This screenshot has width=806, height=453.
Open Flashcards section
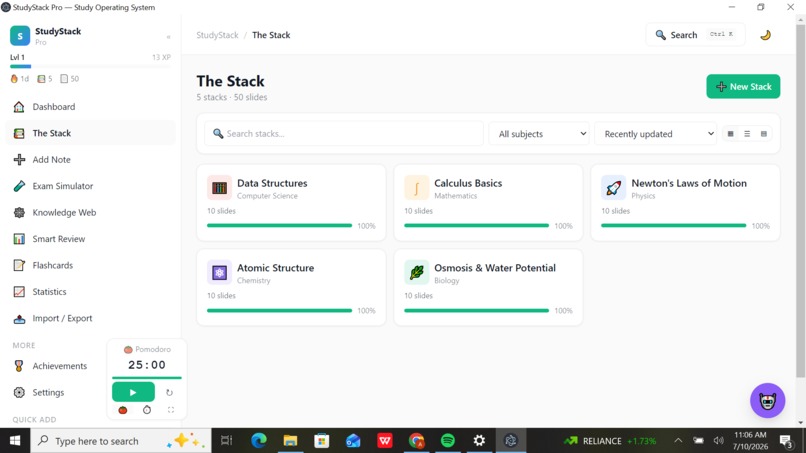click(90, 265)
